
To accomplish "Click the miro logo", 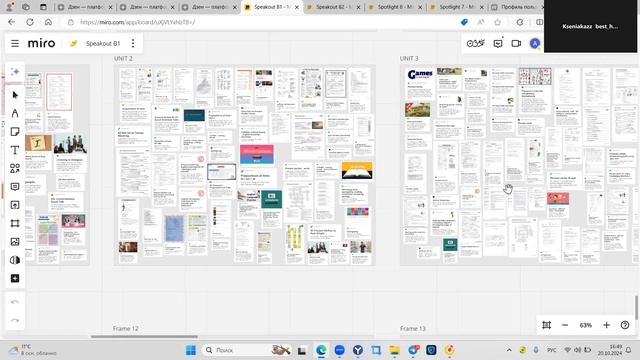I will point(41,43).
